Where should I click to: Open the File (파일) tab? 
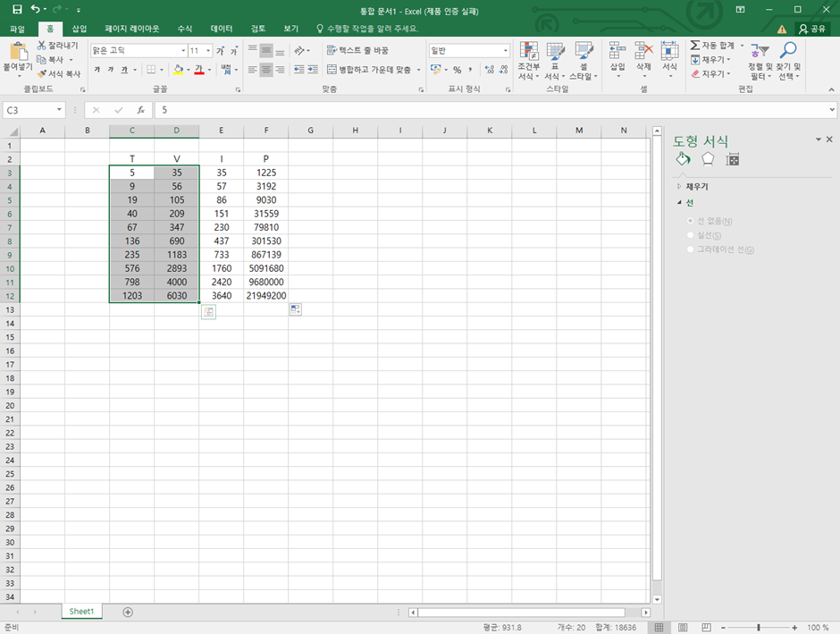coord(17,29)
